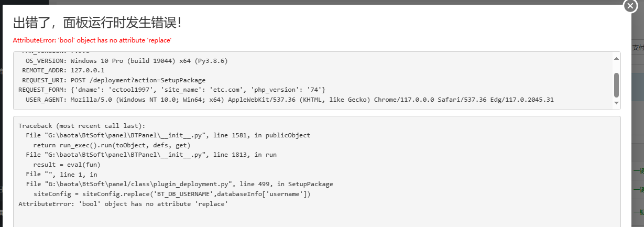Viewport: 644px width, 227px height.
Task: Click the siteConfig.replace BT_DB_USERNAME code line
Action: (x=172, y=194)
